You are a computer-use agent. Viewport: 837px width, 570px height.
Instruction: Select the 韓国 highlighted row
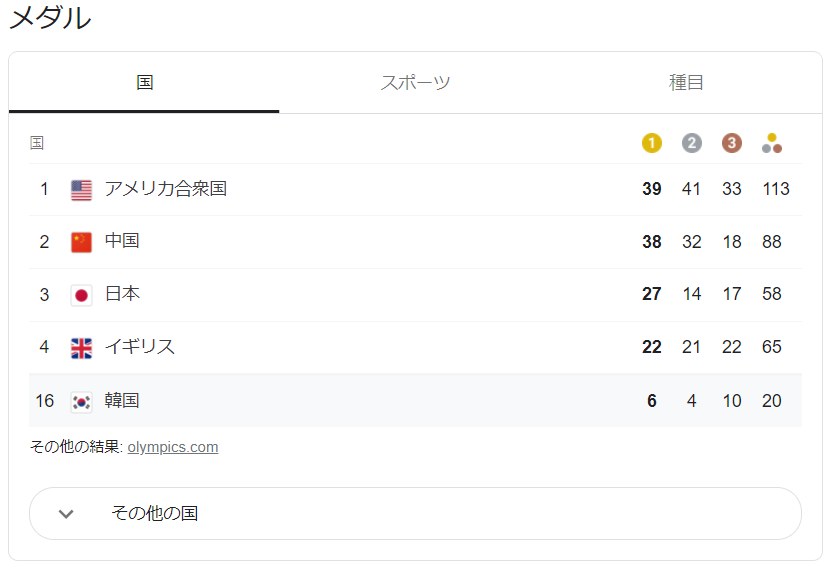point(415,400)
